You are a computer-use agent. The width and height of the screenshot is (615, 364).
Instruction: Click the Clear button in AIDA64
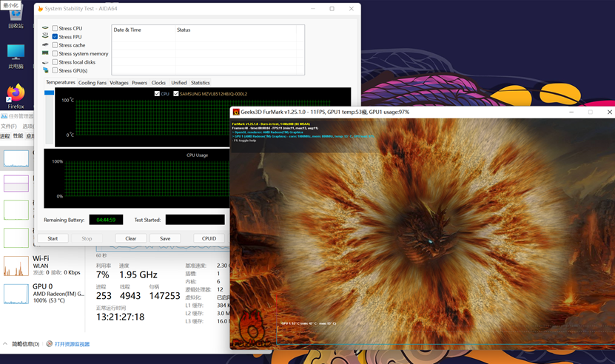tap(130, 238)
